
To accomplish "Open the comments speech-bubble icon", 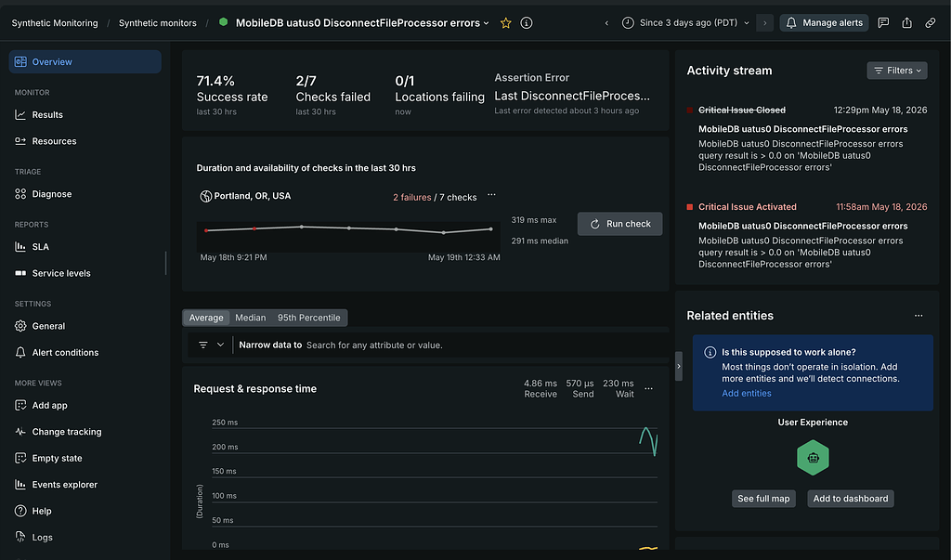I will (884, 23).
